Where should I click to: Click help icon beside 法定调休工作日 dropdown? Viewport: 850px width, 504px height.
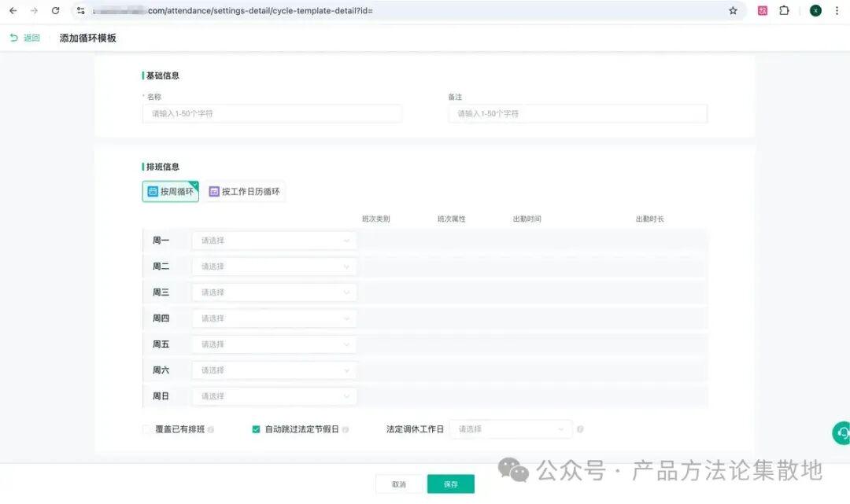(580, 429)
